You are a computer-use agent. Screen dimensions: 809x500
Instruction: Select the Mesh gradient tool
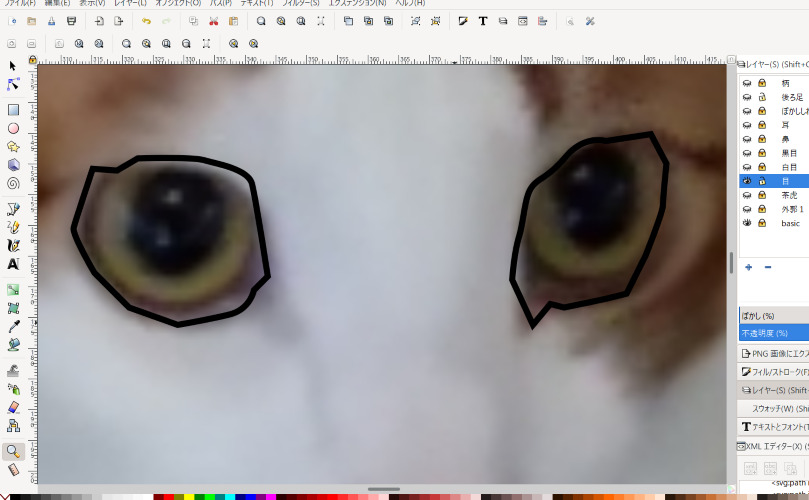coord(13,308)
